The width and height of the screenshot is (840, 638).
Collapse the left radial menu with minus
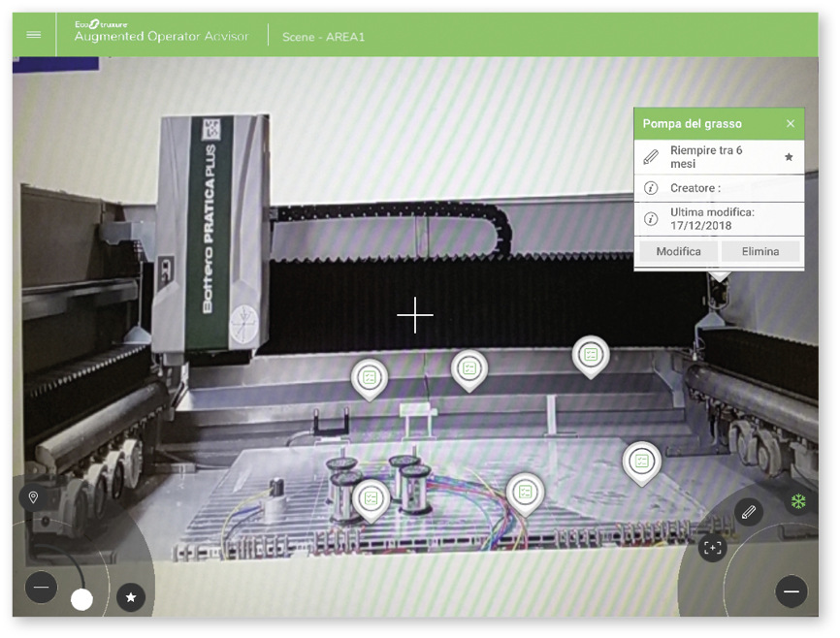point(41,588)
